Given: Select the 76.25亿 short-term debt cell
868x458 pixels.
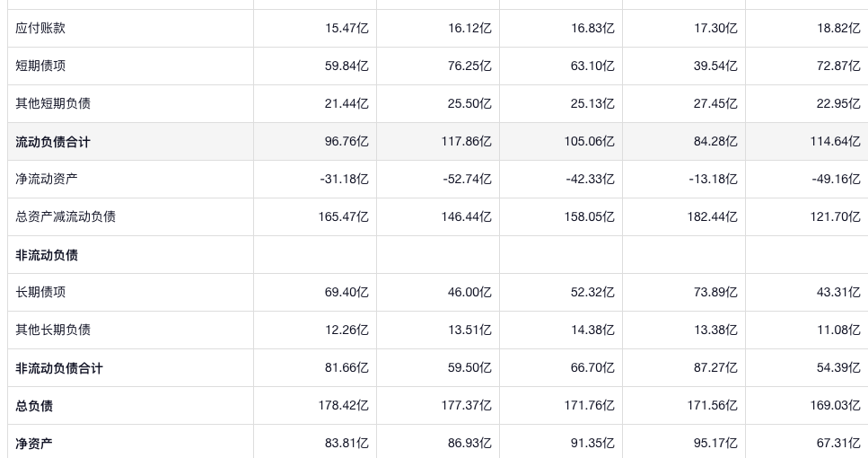Looking at the screenshot, I should [469, 66].
